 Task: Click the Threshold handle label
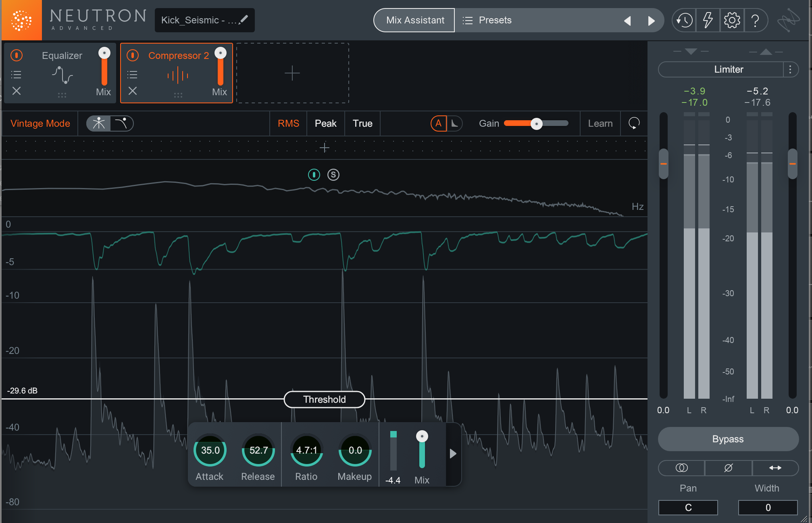[x=325, y=400]
